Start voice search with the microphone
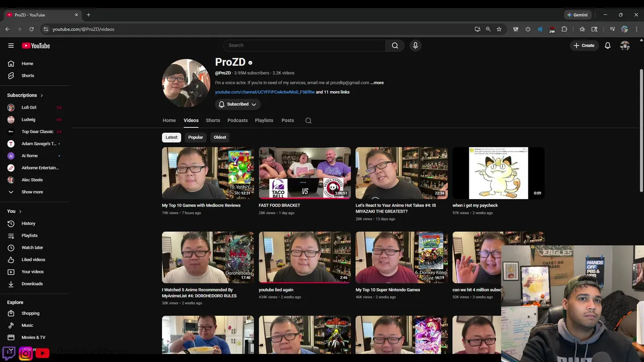Viewport: 644px width, 362px height. (x=415, y=45)
